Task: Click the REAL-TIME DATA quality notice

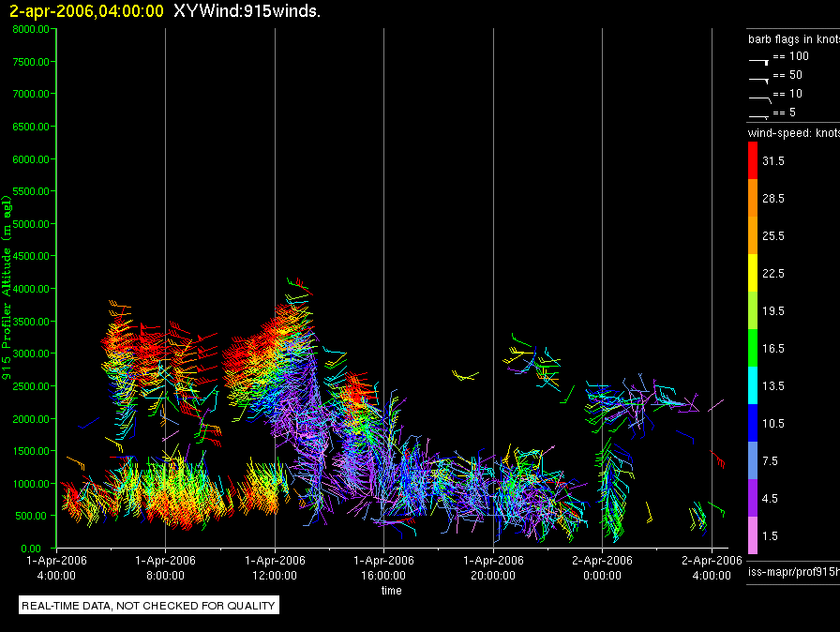Action: tap(148, 606)
